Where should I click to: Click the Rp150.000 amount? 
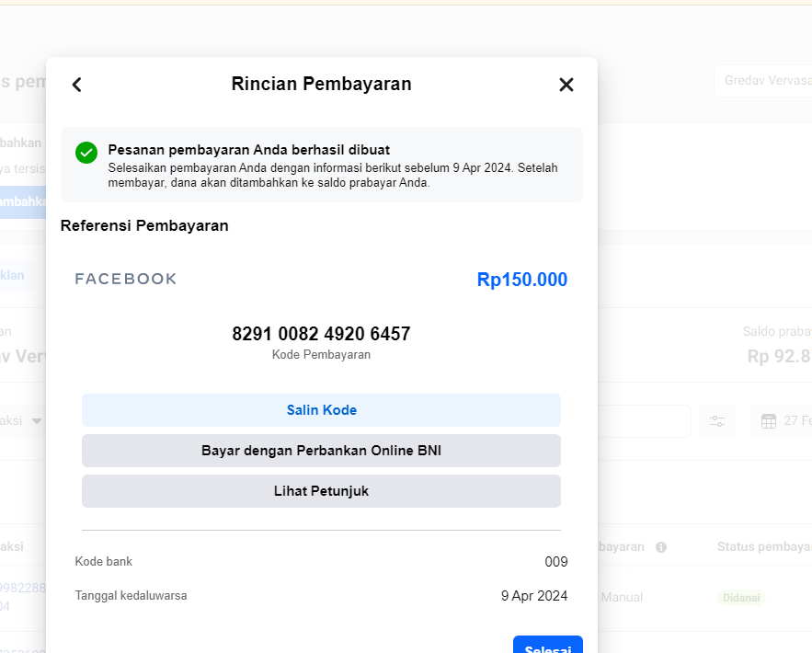pos(522,280)
